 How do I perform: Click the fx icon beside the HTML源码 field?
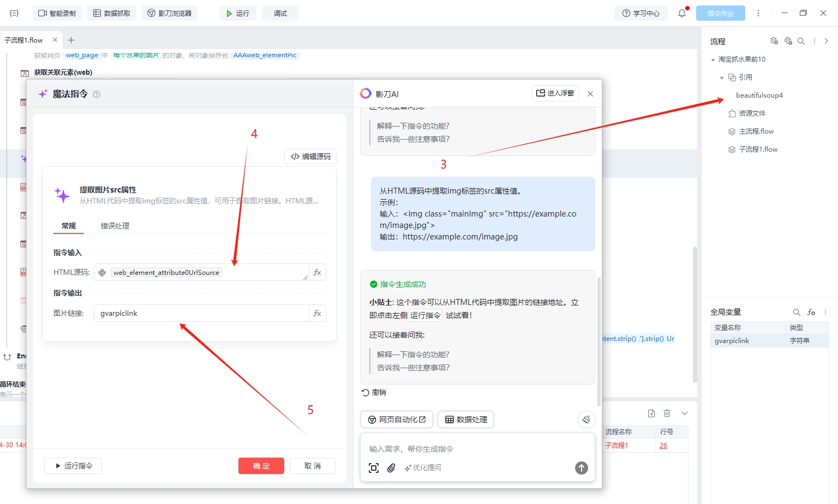[x=318, y=272]
